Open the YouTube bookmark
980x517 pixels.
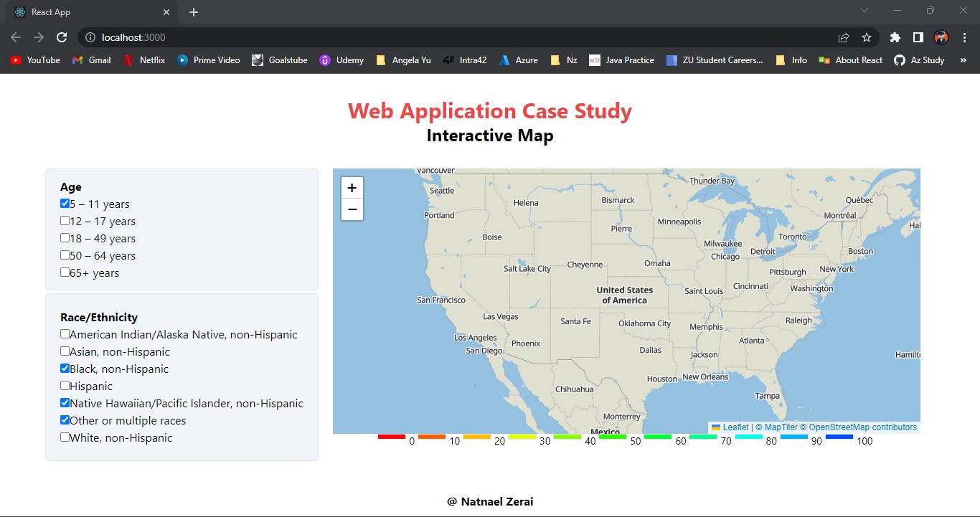pyautogui.click(x=34, y=60)
